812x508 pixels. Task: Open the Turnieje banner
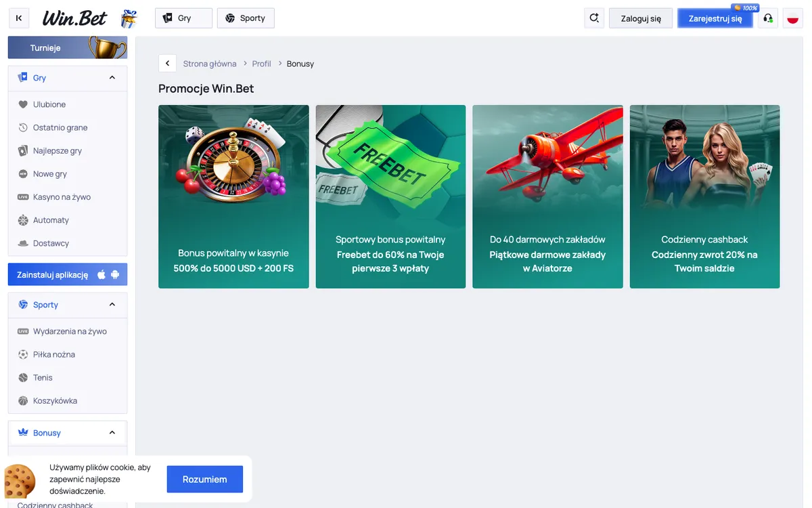click(x=68, y=48)
